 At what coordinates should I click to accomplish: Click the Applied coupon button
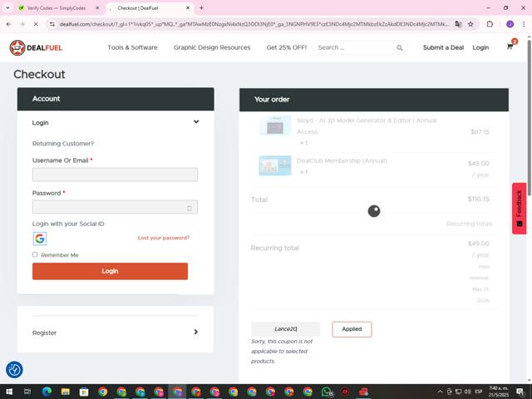coord(352,329)
